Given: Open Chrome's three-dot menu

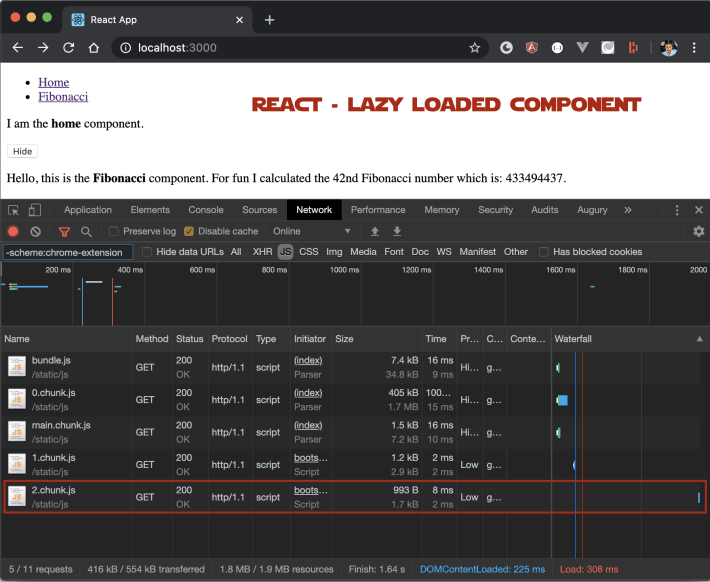Looking at the screenshot, I should tap(694, 48).
